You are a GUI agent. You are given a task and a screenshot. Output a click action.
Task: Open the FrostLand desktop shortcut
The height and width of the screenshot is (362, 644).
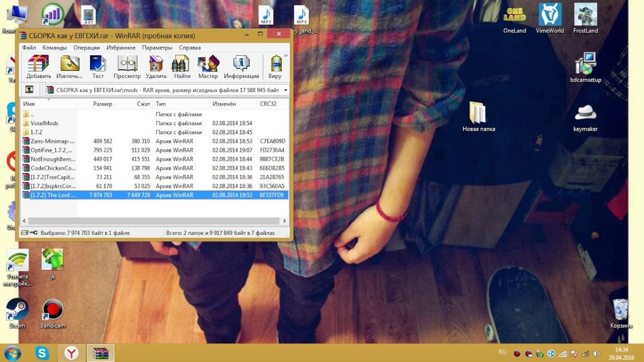(x=586, y=19)
